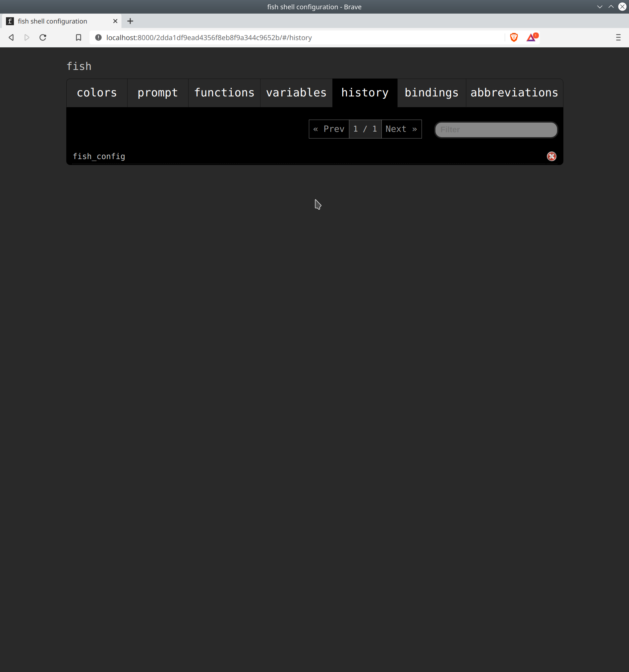Open Brave Rewards triangle icon
Screen dimensions: 629x672
(532, 37)
